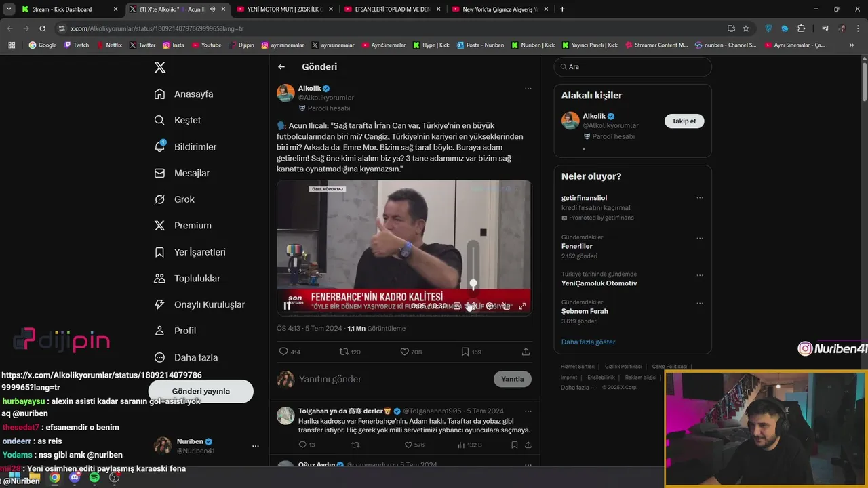Open options for the Fenerliler trend

pyautogui.click(x=700, y=238)
